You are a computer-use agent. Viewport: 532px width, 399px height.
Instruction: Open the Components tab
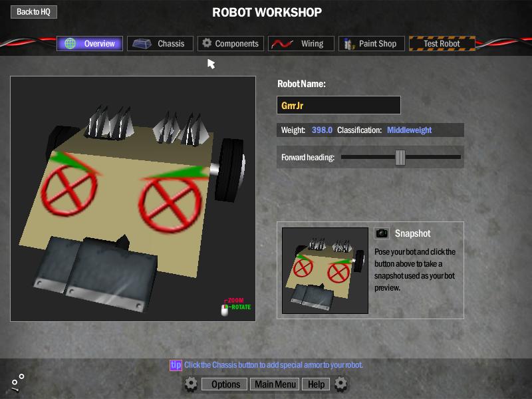231,43
